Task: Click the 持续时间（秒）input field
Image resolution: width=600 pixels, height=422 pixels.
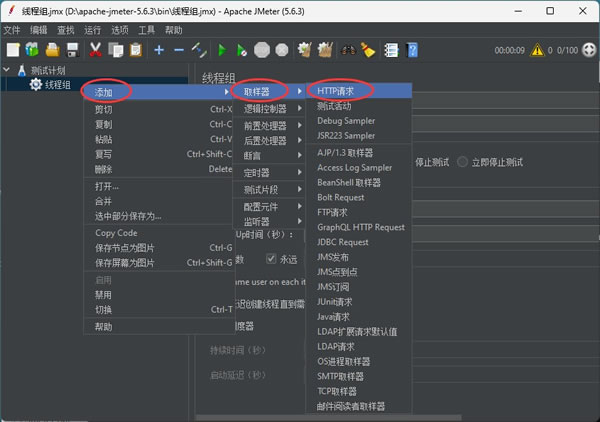Action: click(452, 350)
